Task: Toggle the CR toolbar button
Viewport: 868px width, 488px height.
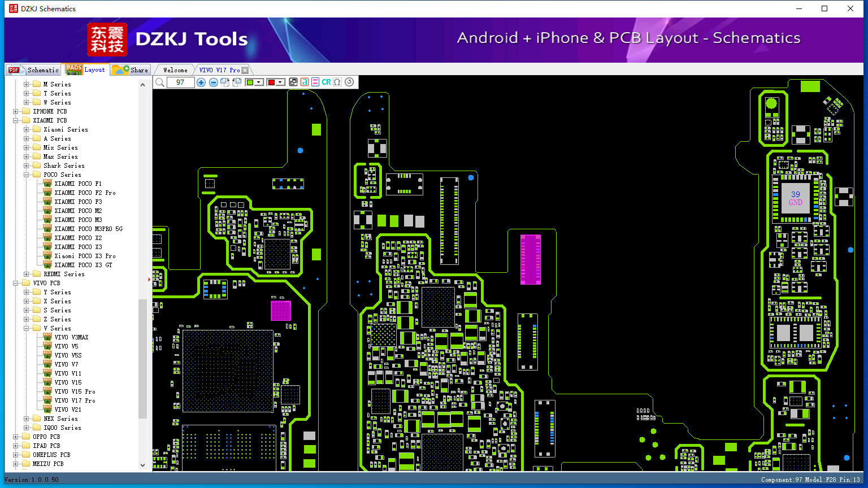Action: (326, 82)
